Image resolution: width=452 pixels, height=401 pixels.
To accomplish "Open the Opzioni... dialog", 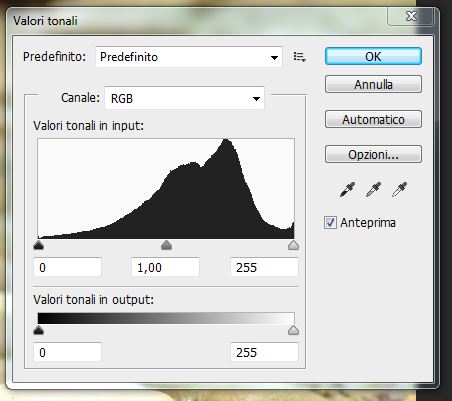I will click(x=373, y=154).
